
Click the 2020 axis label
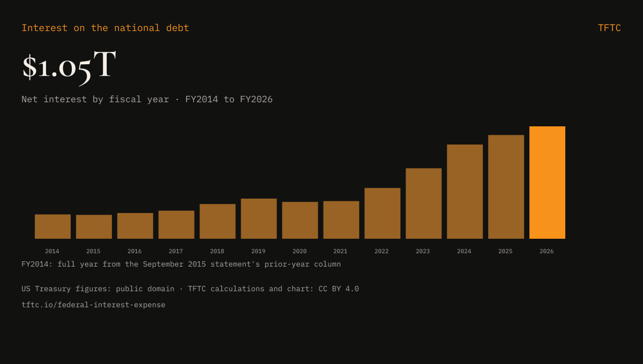(300, 251)
